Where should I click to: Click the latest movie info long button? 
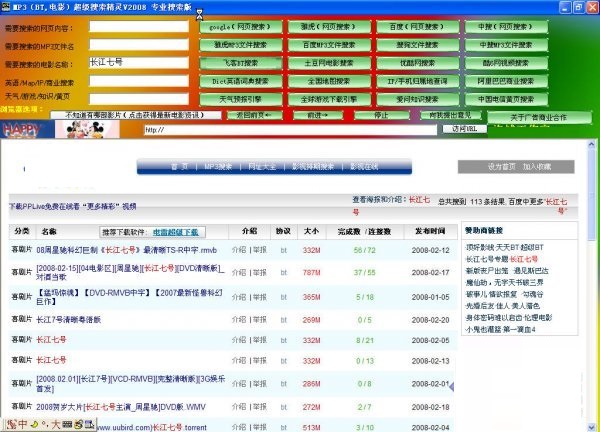pos(136,115)
